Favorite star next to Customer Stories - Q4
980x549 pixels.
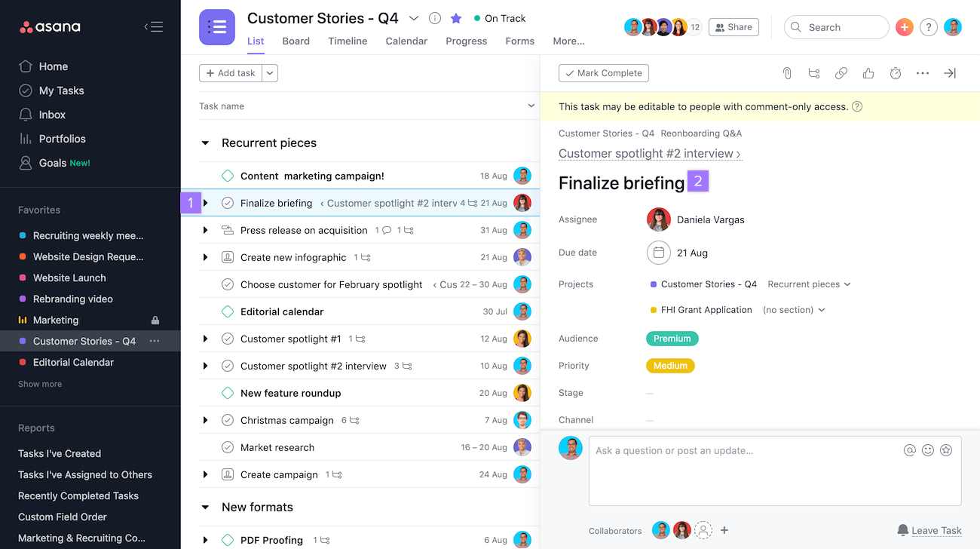coord(456,18)
